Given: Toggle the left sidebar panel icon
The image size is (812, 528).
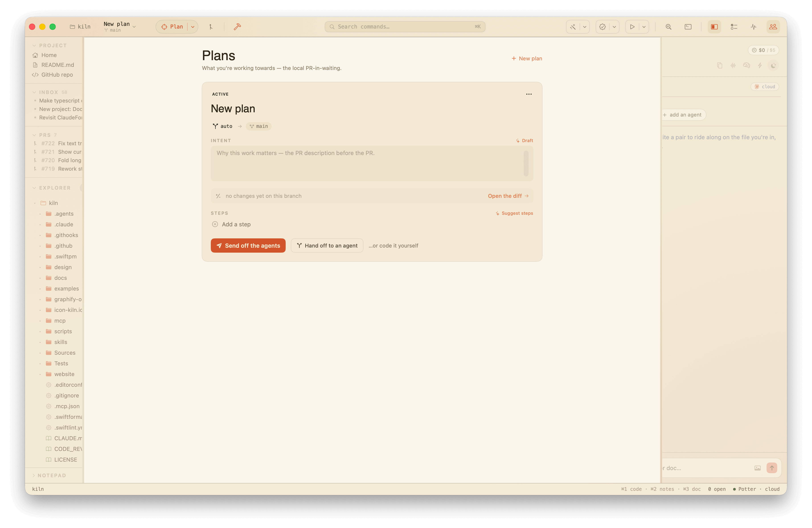Looking at the screenshot, I should [714, 27].
